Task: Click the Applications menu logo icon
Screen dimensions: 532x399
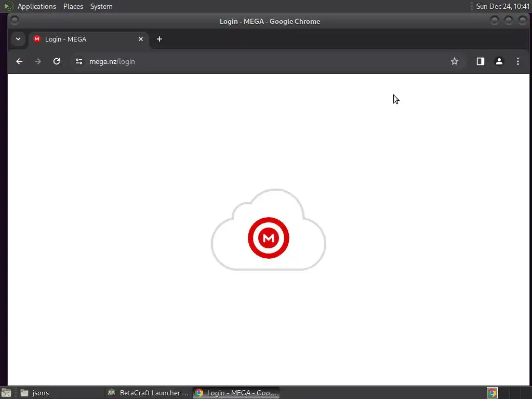Action: coord(8,6)
